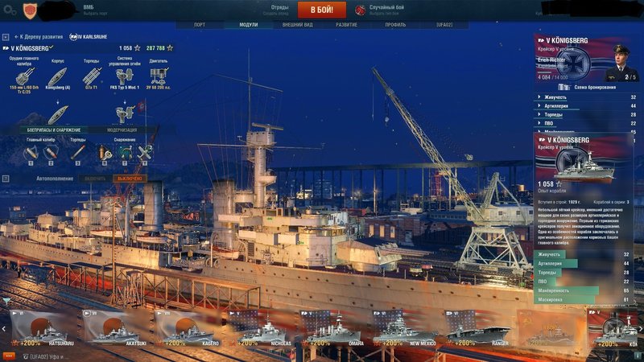This screenshot has height=362, width=644.
Task: Select the FKS Typ 5 Mod. 1 fire control
Action: click(x=125, y=76)
